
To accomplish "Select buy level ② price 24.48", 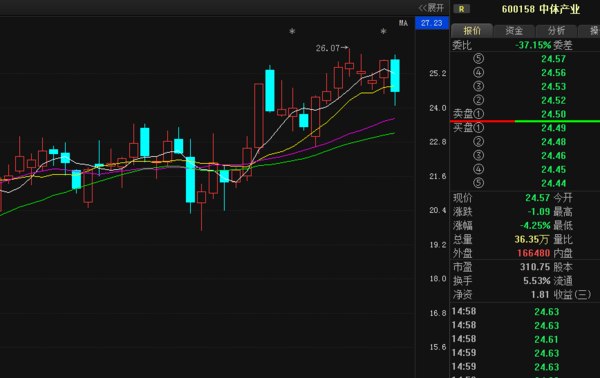I will pos(553,142).
